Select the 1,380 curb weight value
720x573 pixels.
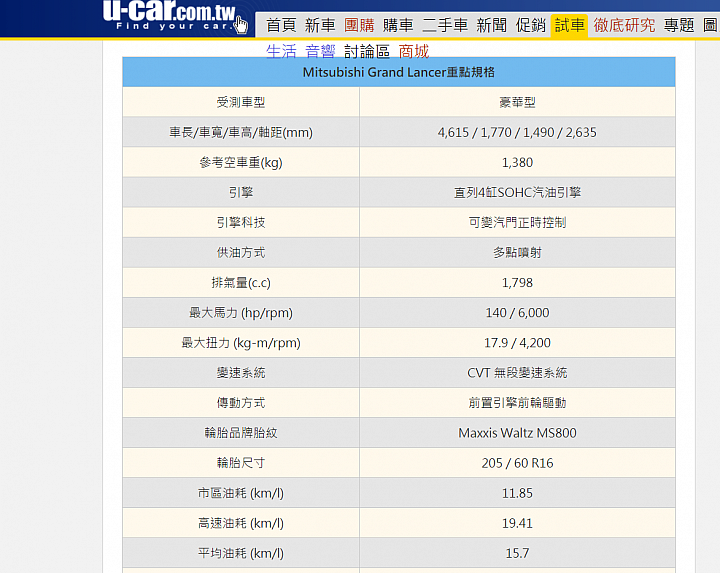pyautogui.click(x=517, y=163)
